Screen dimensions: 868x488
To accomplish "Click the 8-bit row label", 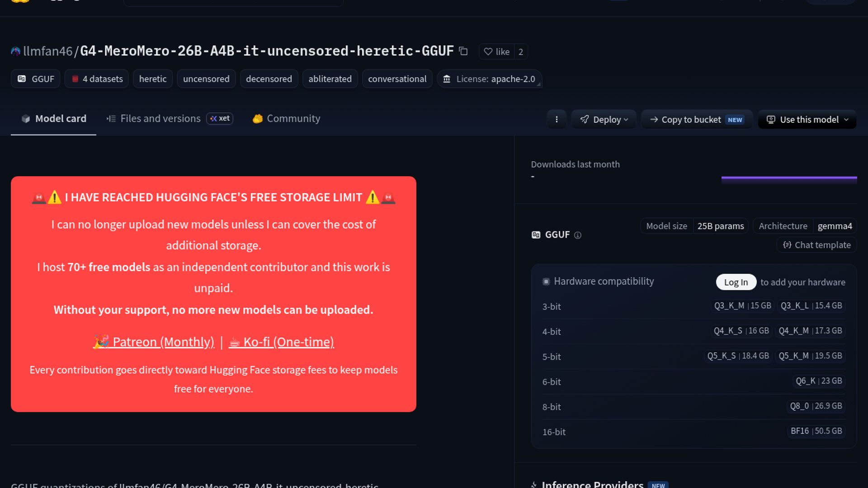I will pyautogui.click(x=552, y=407).
